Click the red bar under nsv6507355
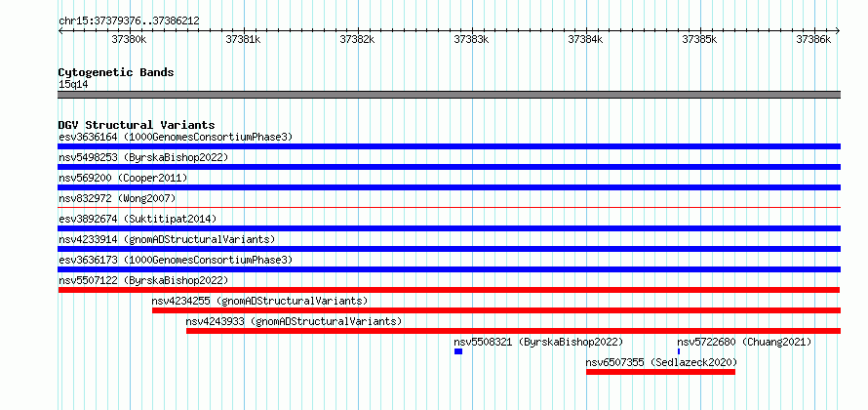This screenshot has width=868, height=410. (x=660, y=372)
